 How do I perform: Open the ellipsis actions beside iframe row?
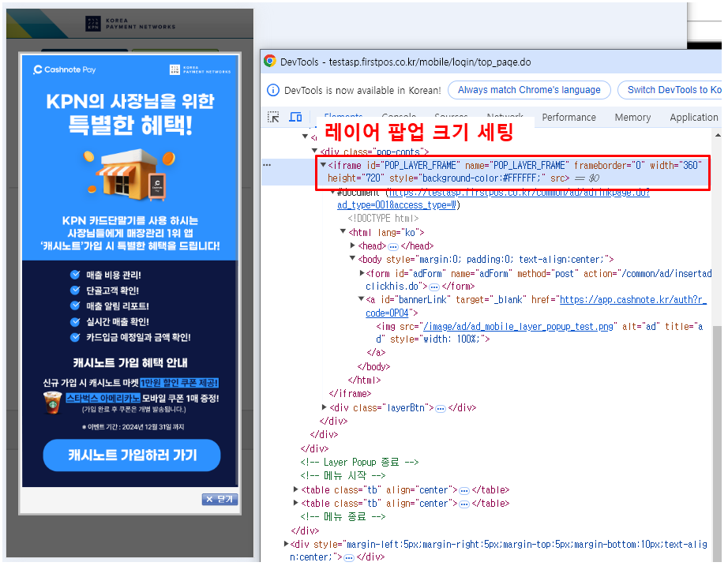267,165
